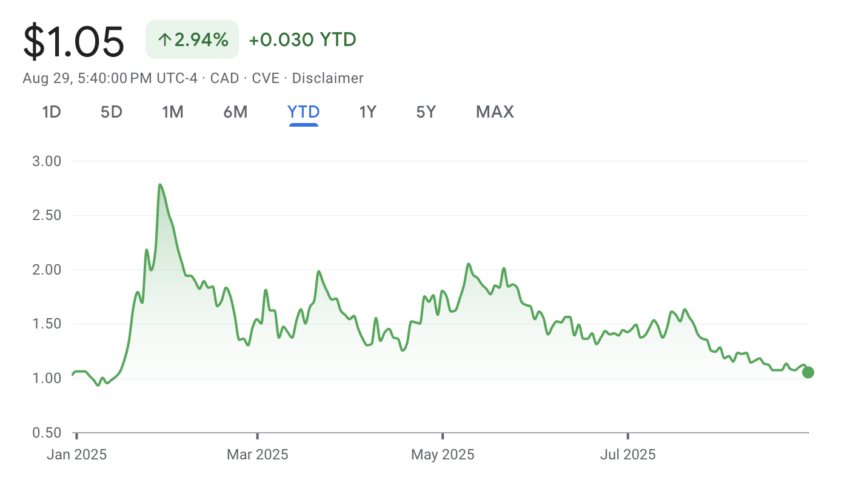
Task: Click the up arrow in the percentage badge
Action: (x=164, y=40)
